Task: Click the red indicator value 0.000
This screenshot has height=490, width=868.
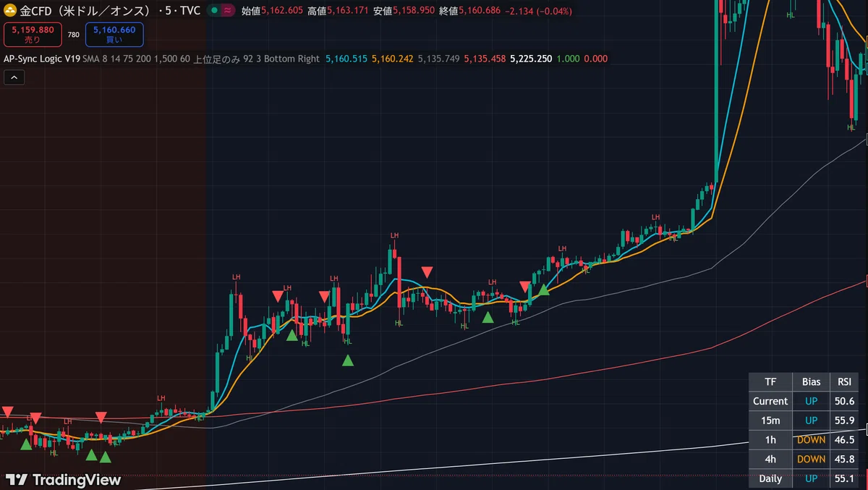Action: click(x=595, y=59)
